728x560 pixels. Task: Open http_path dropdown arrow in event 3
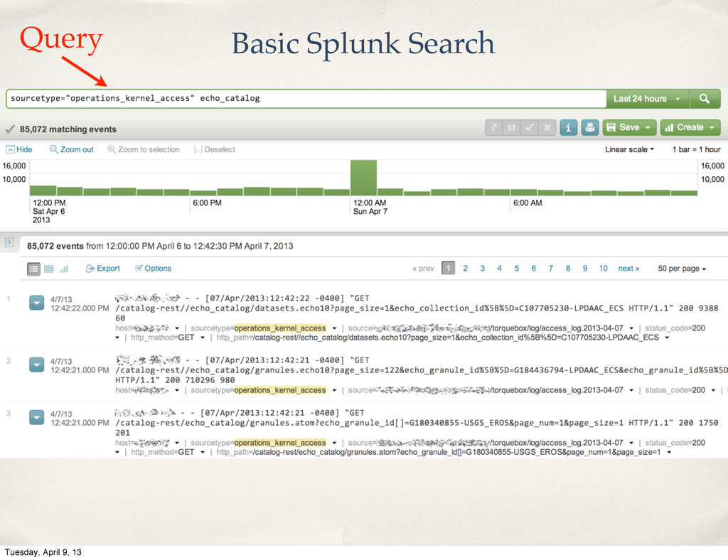pos(669,453)
